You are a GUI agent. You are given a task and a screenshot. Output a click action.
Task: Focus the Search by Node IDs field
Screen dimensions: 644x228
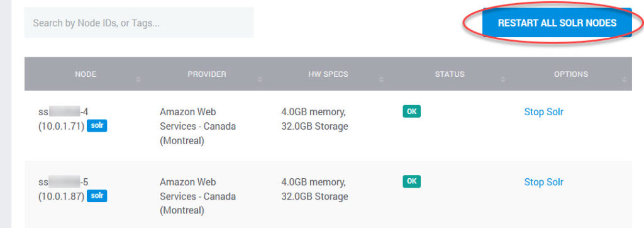point(139,23)
